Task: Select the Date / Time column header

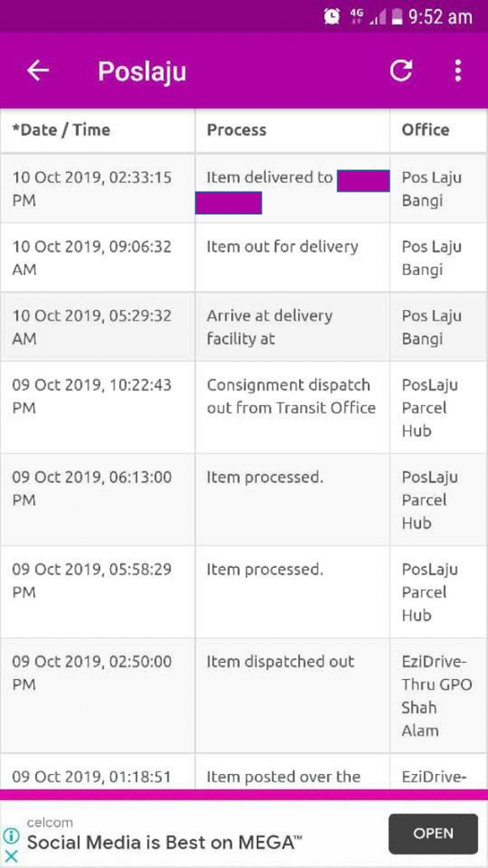Action: pos(61,130)
